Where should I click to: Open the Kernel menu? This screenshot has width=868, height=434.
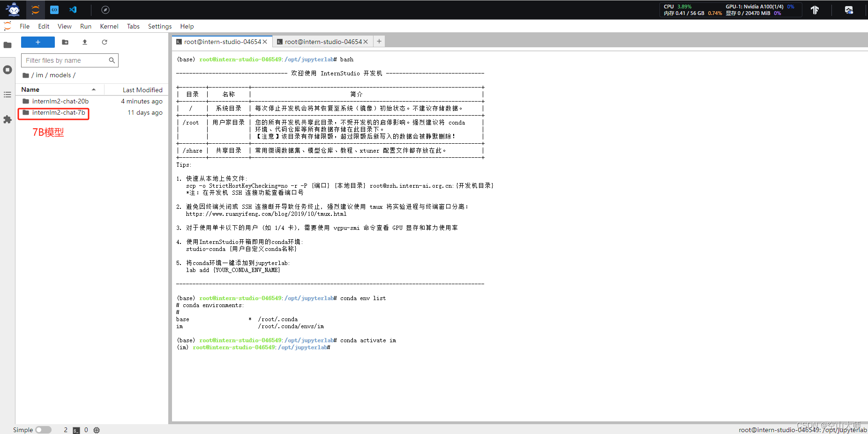click(109, 26)
